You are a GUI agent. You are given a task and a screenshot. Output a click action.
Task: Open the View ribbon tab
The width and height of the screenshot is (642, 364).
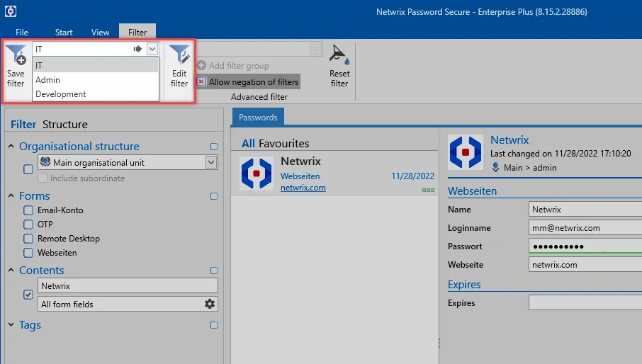(x=101, y=33)
